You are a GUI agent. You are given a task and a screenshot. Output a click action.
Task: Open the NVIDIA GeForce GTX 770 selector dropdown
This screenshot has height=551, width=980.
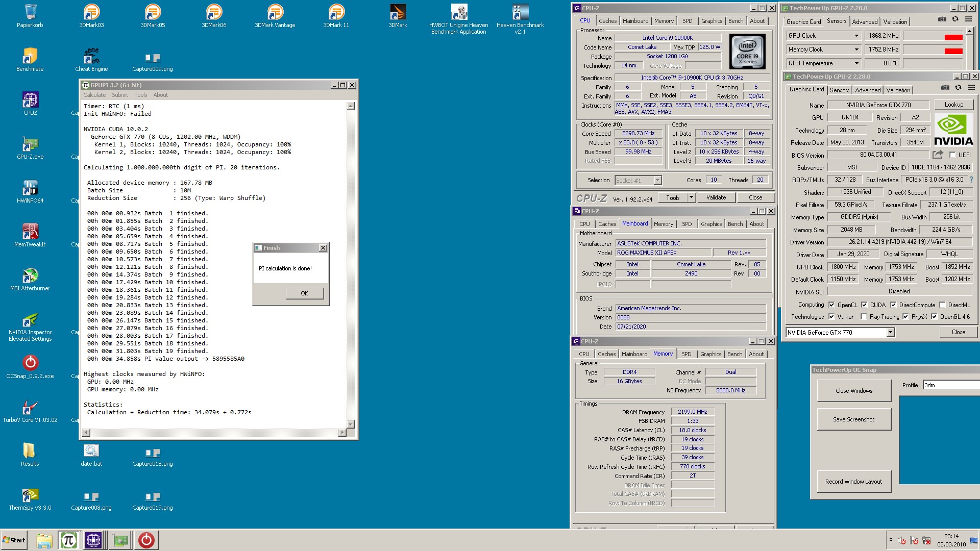coord(890,332)
